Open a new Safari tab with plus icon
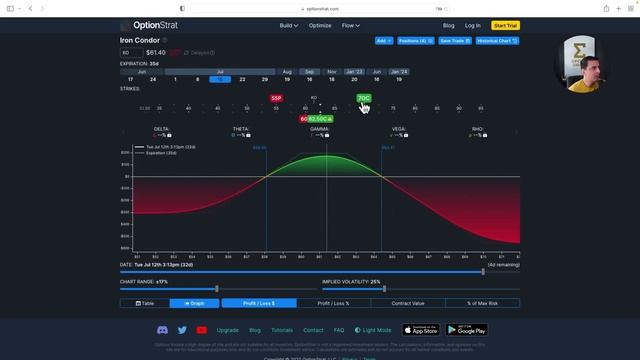This screenshot has width=640, height=360. pos(618,9)
